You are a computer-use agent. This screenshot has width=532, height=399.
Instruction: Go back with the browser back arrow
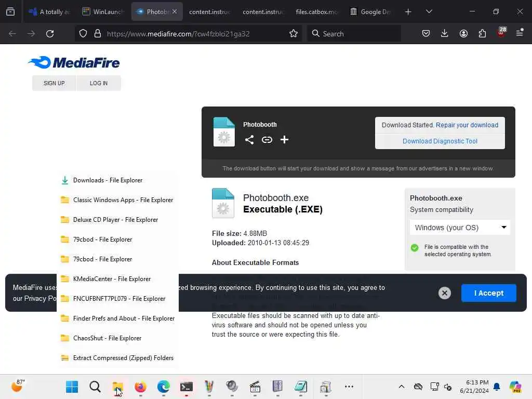(x=12, y=34)
